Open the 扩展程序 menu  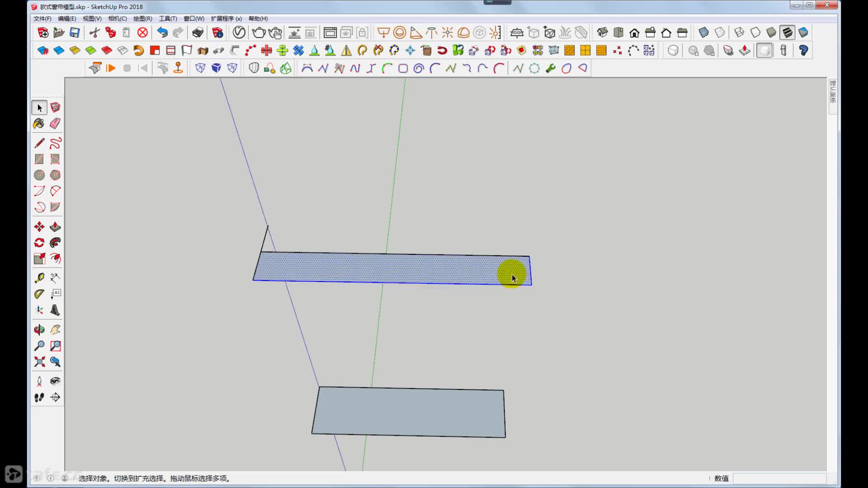(226, 19)
